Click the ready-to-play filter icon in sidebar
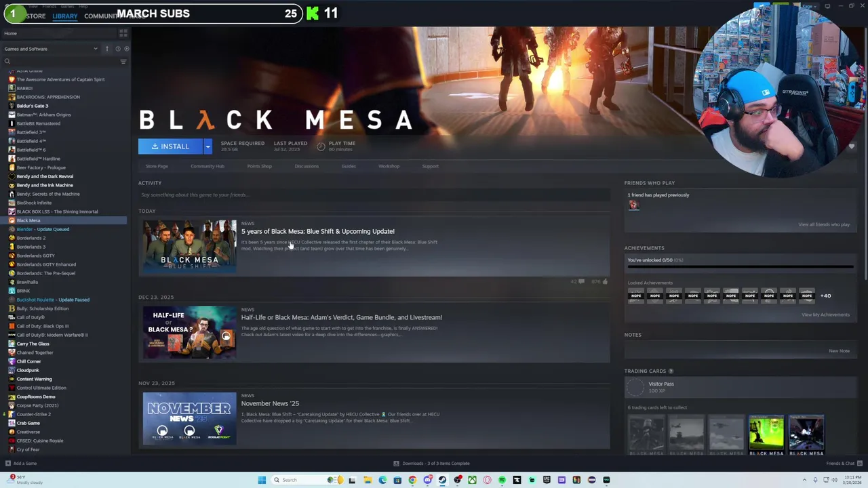 [x=125, y=49]
